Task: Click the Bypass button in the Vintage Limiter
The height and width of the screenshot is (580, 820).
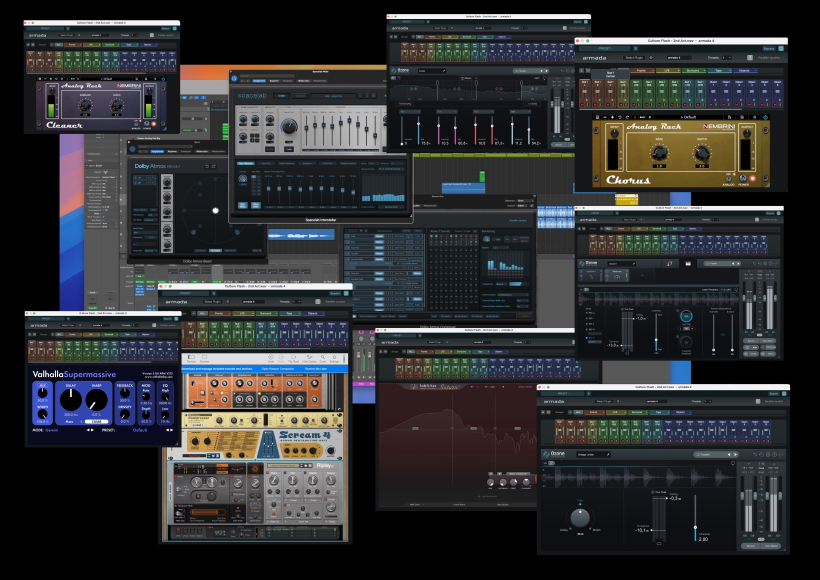Action: (751, 545)
